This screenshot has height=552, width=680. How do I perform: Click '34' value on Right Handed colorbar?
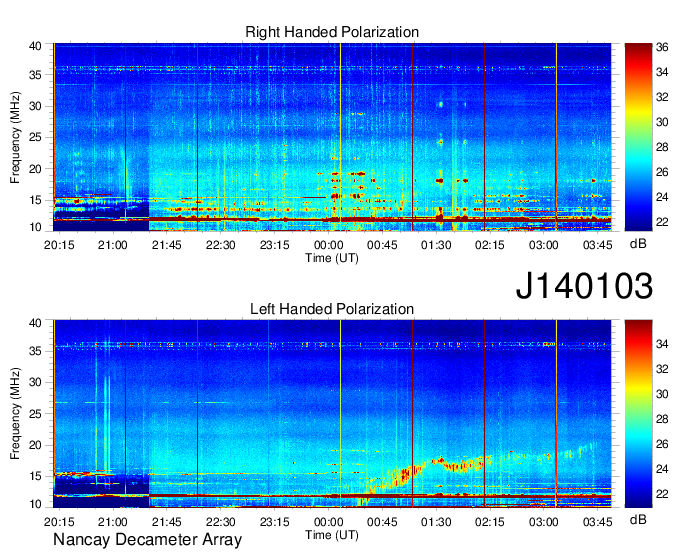(662, 72)
